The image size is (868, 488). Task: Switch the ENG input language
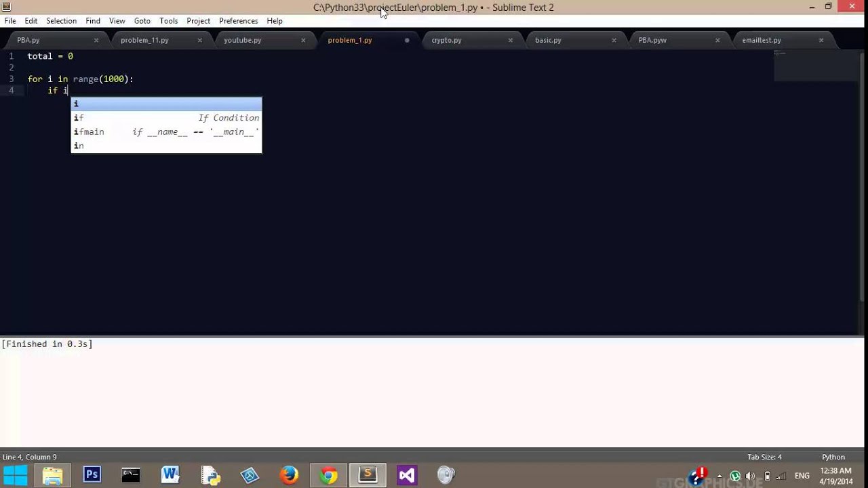[802, 476]
